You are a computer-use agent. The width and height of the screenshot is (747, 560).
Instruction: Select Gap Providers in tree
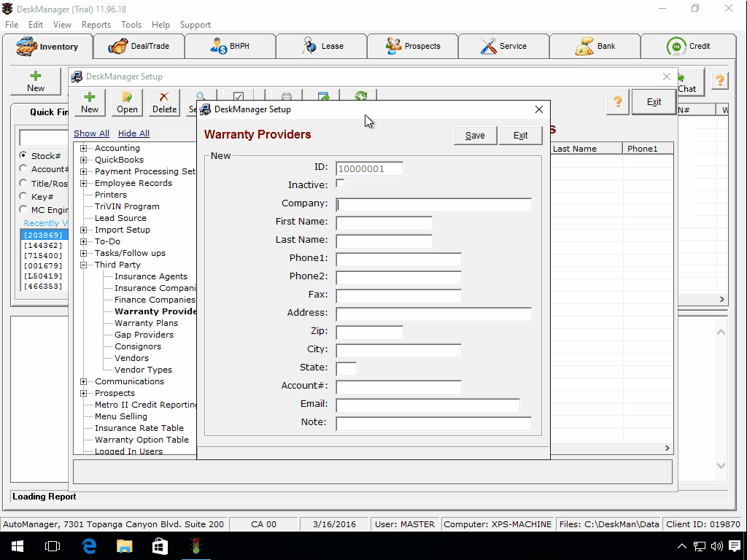point(144,335)
